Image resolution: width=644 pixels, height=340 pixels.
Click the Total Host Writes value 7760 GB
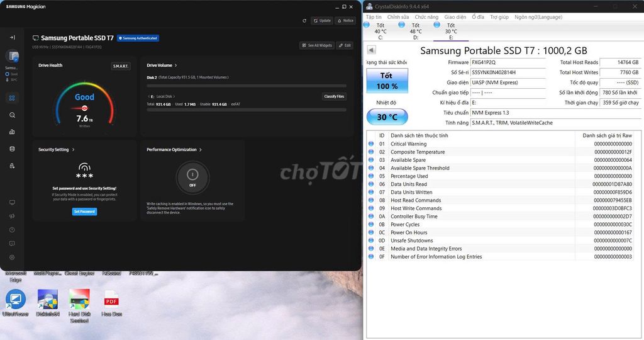pos(619,72)
